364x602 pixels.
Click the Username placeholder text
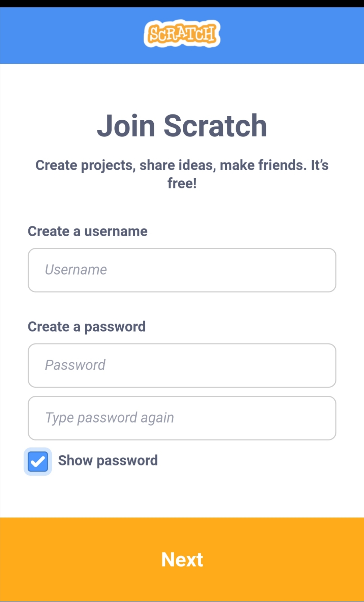75,270
